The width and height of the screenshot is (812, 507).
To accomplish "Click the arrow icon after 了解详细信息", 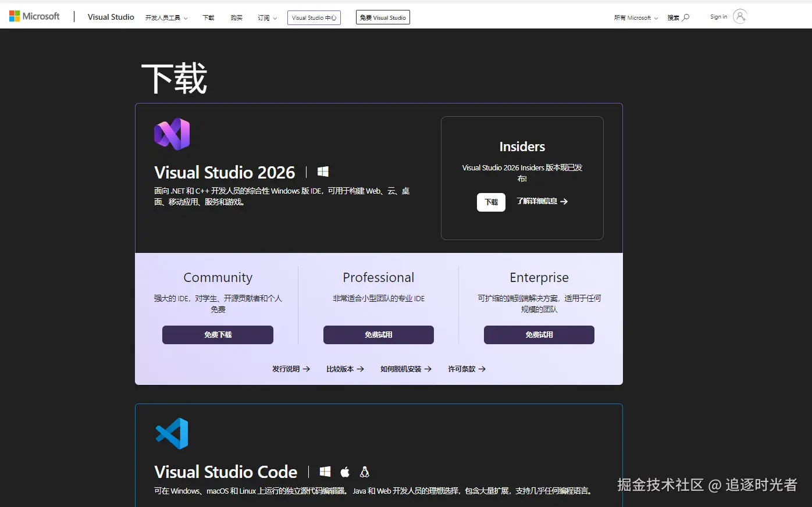I will coord(564,202).
